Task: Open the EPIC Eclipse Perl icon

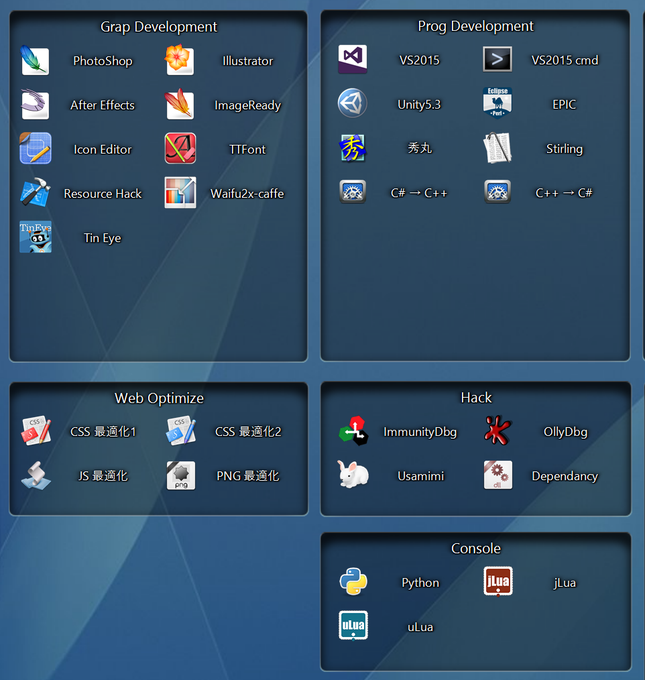Action: coord(497,103)
